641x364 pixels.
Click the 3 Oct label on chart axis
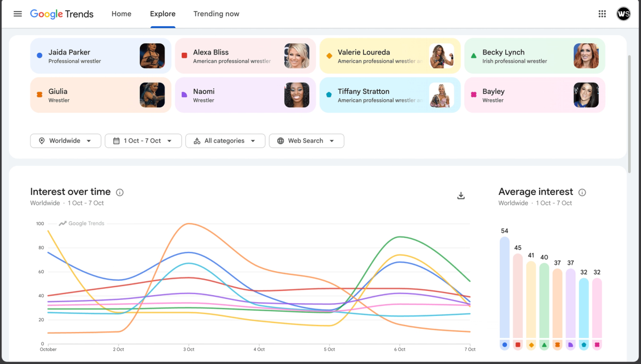pos(189,350)
